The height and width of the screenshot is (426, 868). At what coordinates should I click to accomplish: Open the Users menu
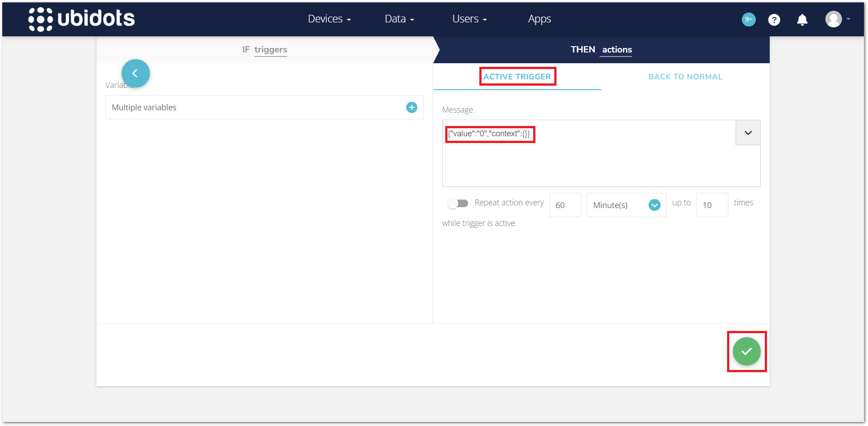[x=469, y=19]
